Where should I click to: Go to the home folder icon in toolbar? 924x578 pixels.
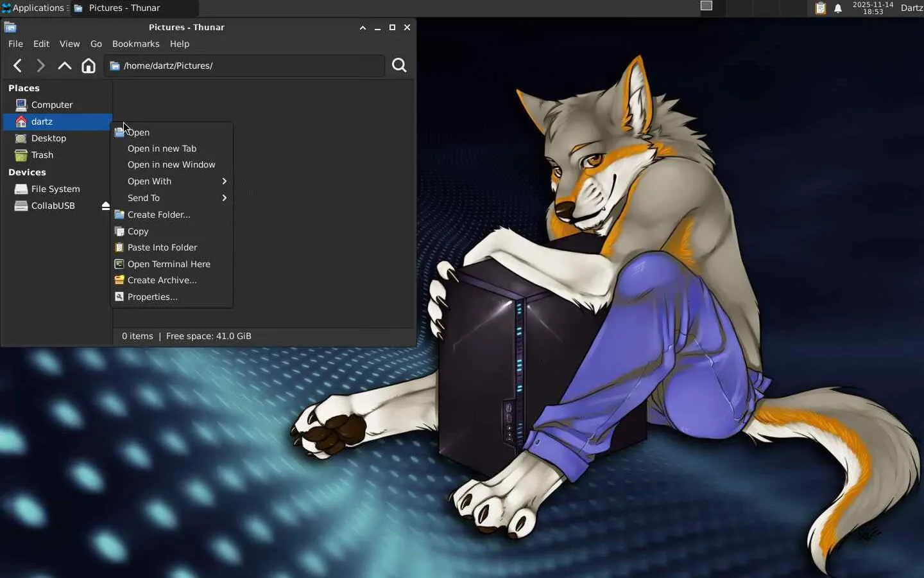coord(89,66)
